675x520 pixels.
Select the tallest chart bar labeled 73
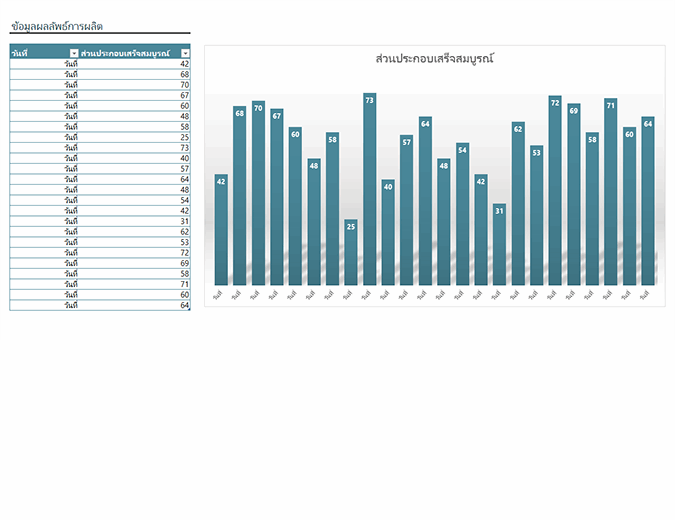[x=369, y=188]
